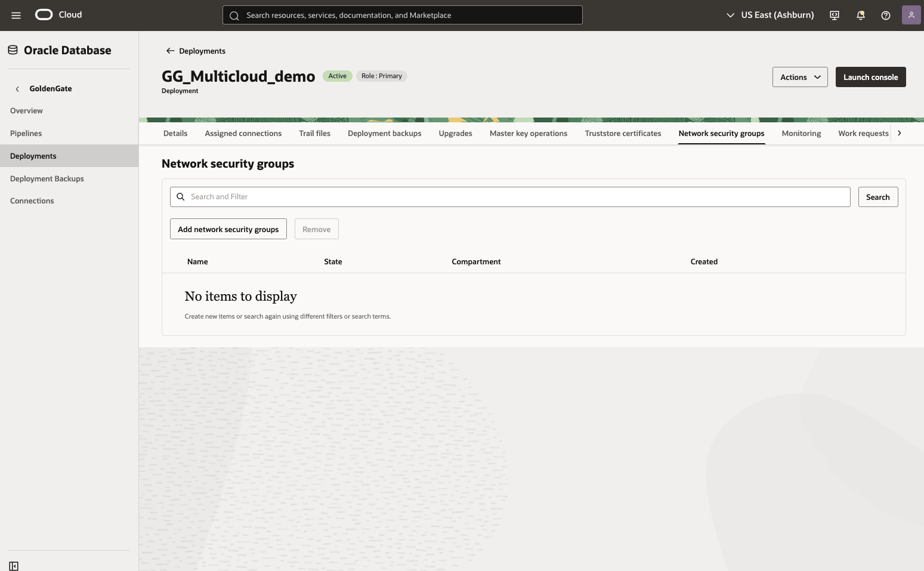Reveal more tabs with the right chevron
The image size is (924, 571).
(x=899, y=133)
